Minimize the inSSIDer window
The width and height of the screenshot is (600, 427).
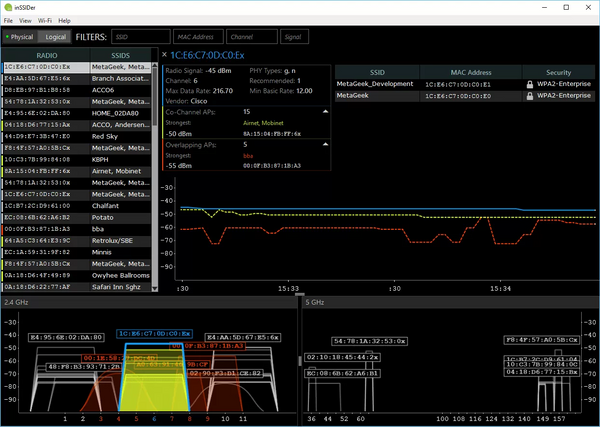tap(545, 7)
